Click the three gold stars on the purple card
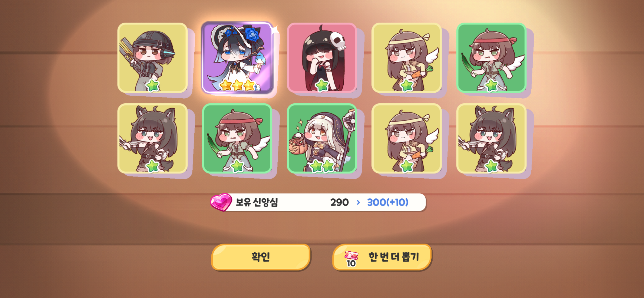The width and height of the screenshot is (644, 298). (x=237, y=85)
